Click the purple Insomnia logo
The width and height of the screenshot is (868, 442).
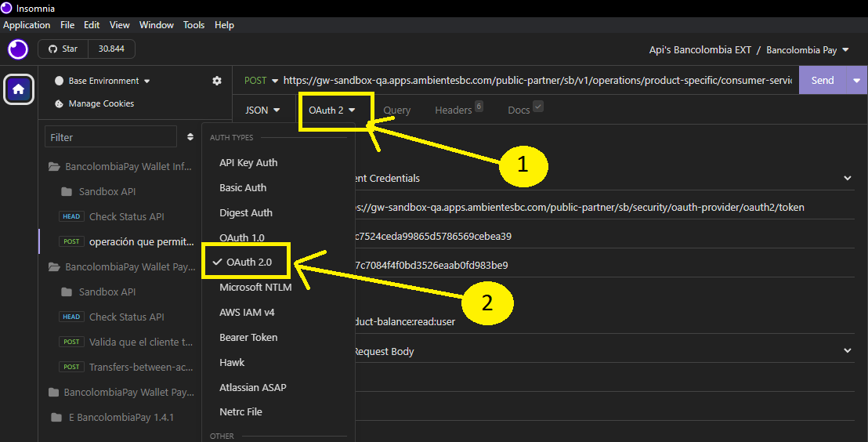pyautogui.click(x=18, y=49)
